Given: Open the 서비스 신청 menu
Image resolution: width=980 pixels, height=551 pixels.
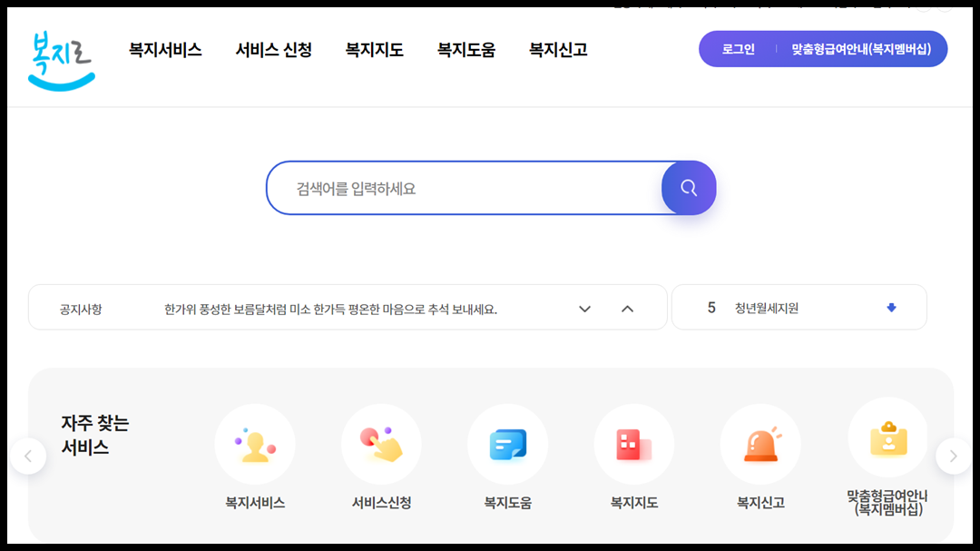Looking at the screenshot, I should (275, 50).
